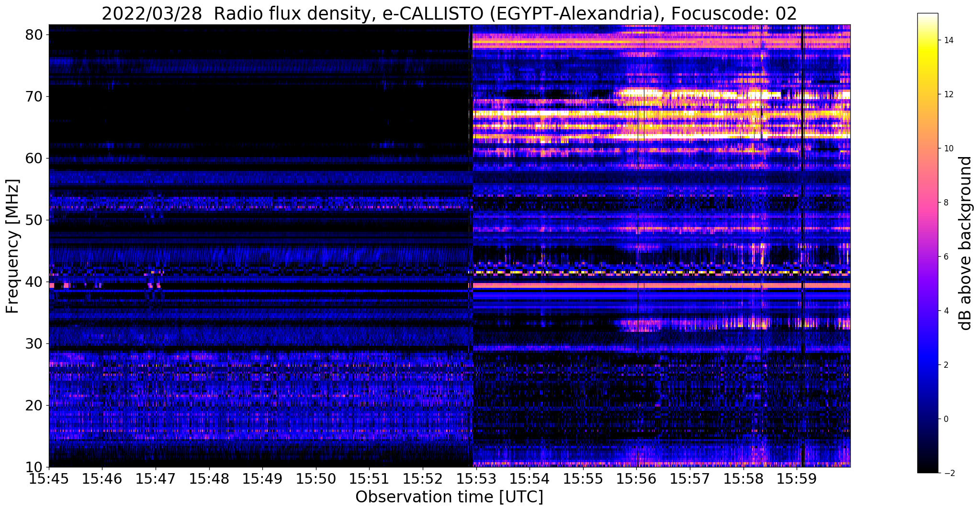Click the colorbar tick label 12
The height and width of the screenshot is (511, 980).
(948, 94)
